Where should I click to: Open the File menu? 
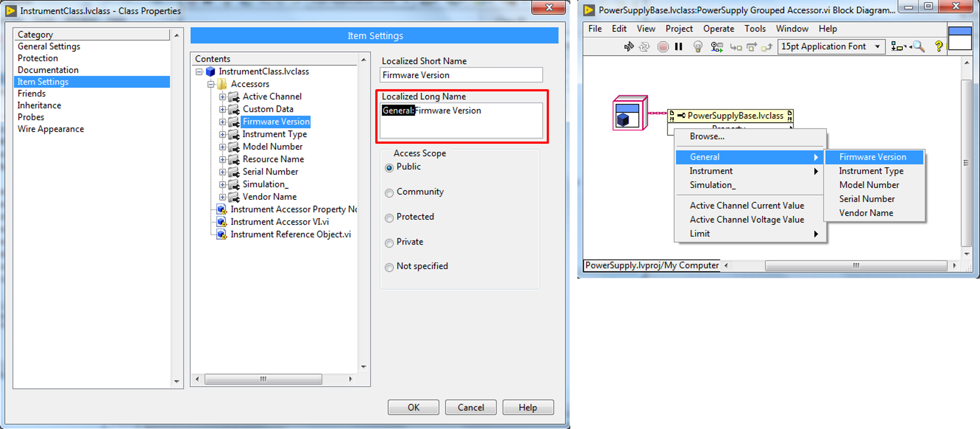click(595, 29)
